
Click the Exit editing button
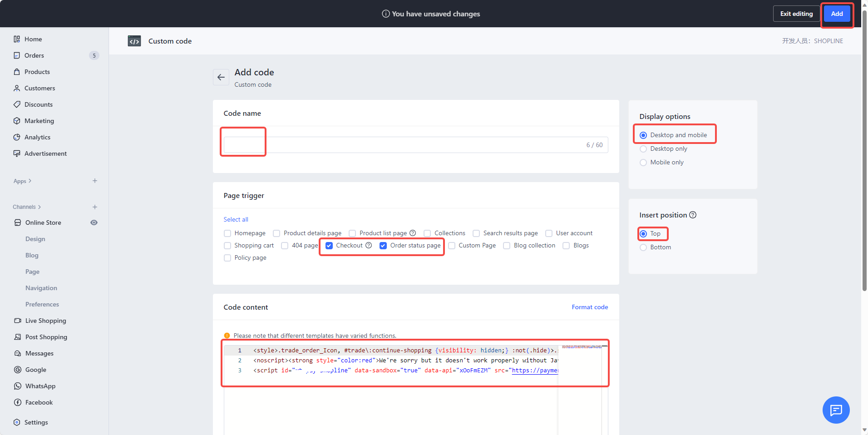(x=796, y=14)
